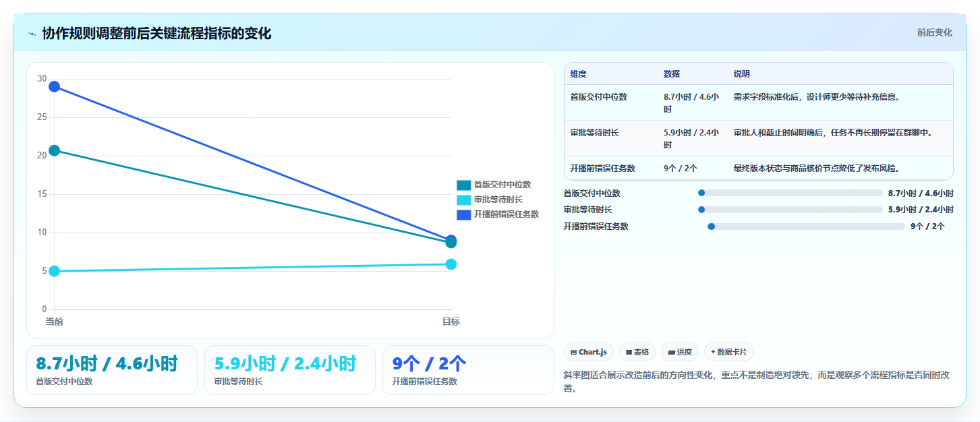Click the 维度 column header
Viewport: 980px width, 422px height.
click(578, 74)
